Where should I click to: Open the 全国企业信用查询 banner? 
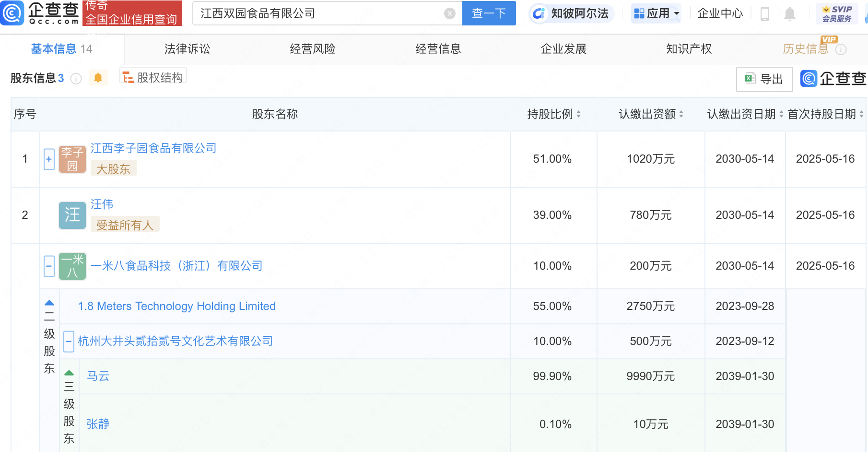(132, 13)
